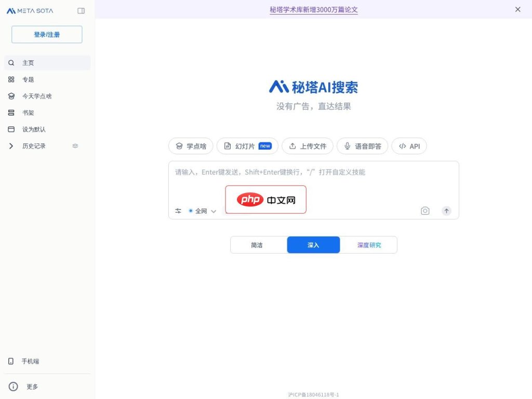The image size is (532, 399).
Task: Click the 没有广告，直达结果 tagline text
Action: coord(313,106)
